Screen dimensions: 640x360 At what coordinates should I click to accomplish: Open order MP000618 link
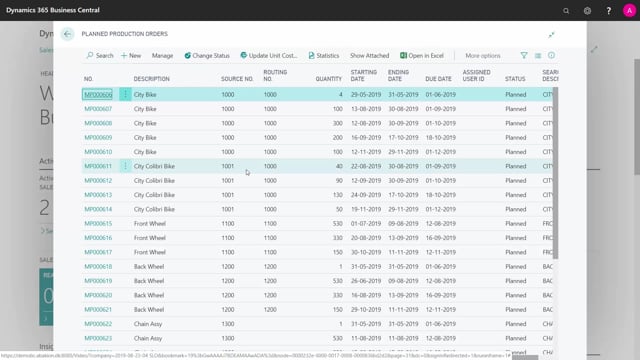(x=98, y=267)
